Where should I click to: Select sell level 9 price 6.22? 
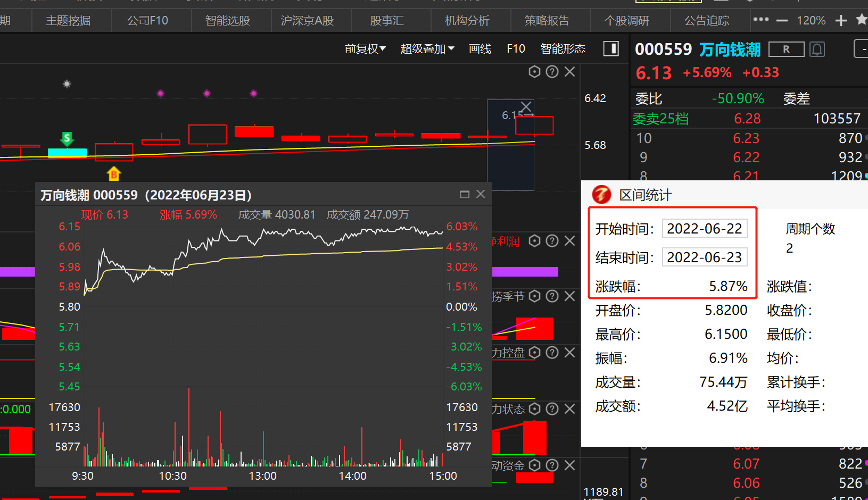click(746, 157)
